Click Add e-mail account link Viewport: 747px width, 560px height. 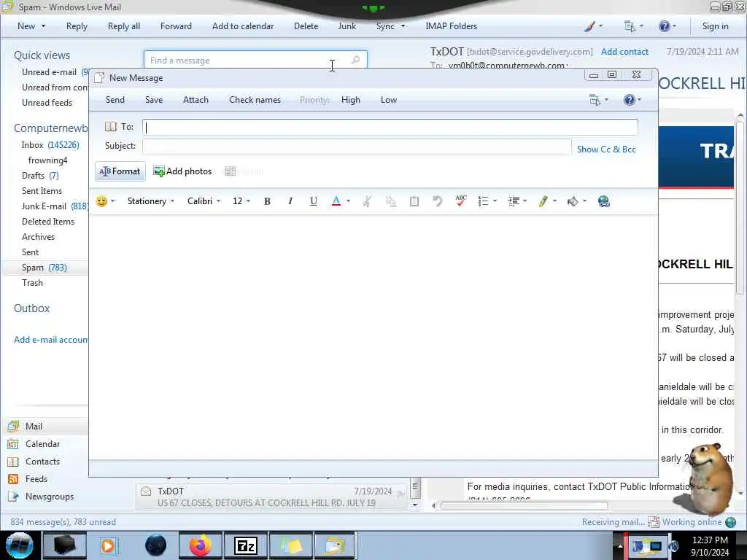[51, 340]
